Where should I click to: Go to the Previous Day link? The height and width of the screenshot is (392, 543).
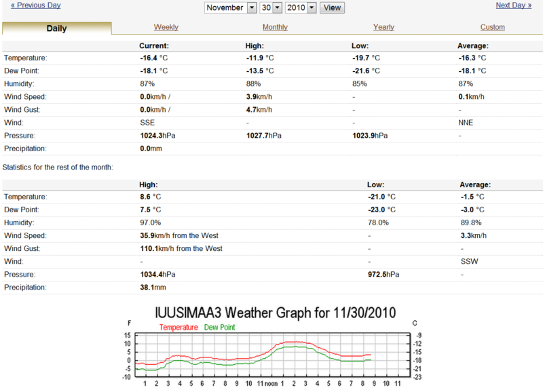(x=35, y=5)
